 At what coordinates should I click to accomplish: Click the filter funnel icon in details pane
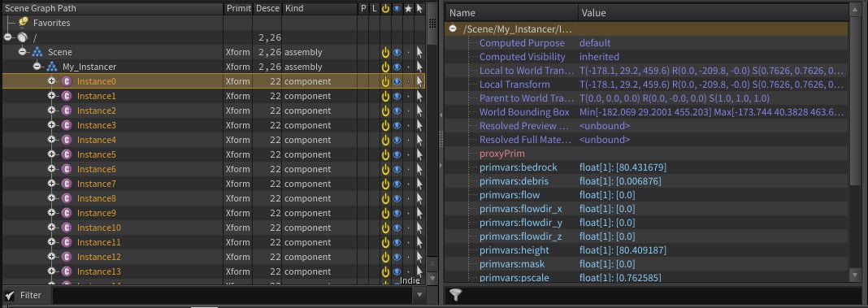[x=455, y=295]
